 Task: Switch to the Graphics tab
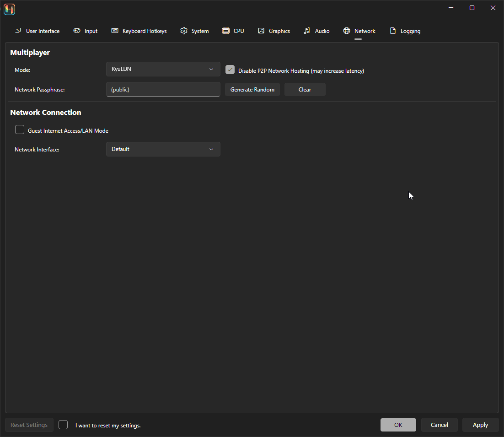tap(274, 31)
